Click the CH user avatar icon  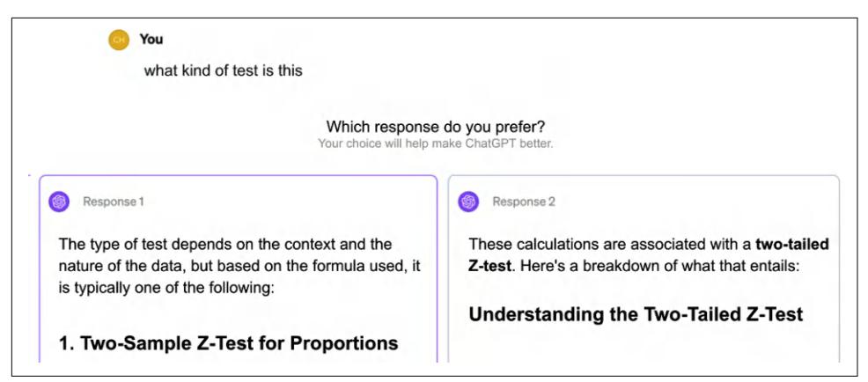[x=118, y=40]
